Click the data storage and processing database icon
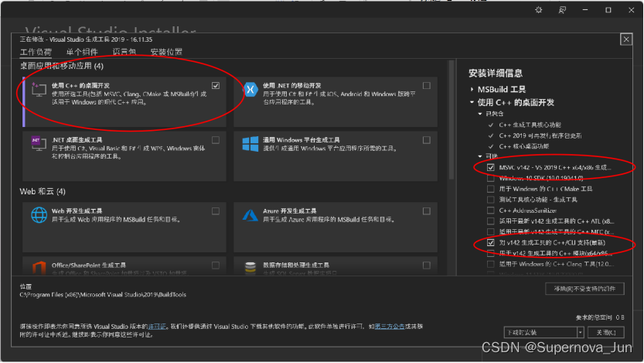 pyautogui.click(x=250, y=268)
